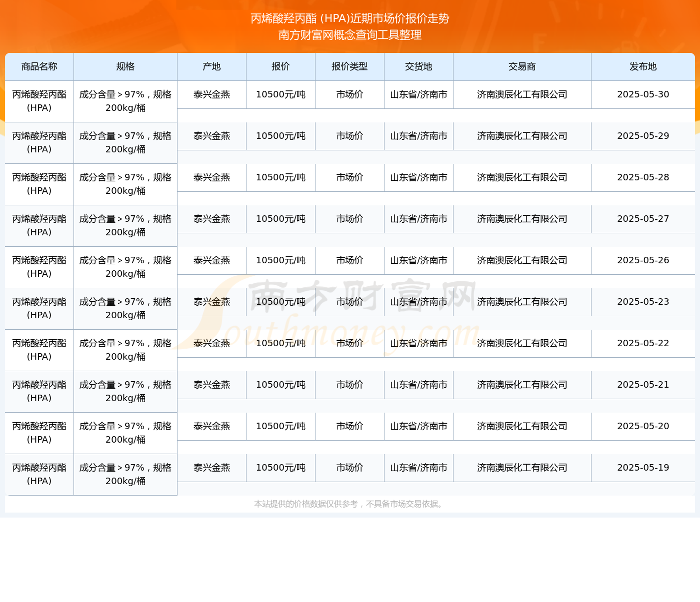The width and height of the screenshot is (700, 602).
Task: Click the 规格 column header
Action: pyautogui.click(x=125, y=66)
